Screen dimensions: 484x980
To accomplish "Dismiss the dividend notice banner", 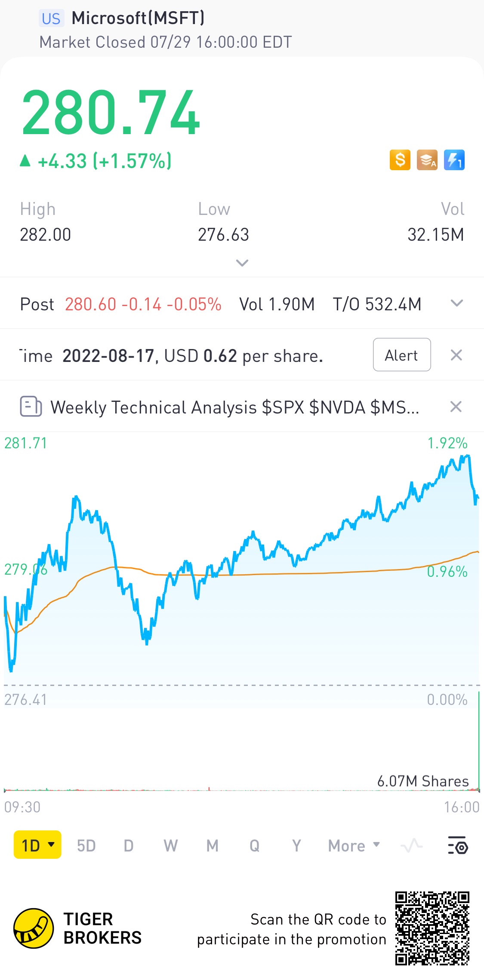I will coord(456,355).
